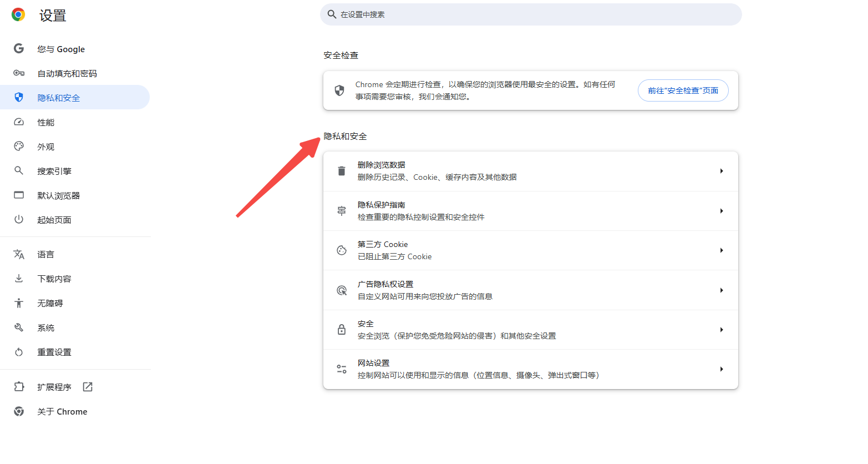
Task: Click the puzzle icon for 扩展程序
Action: click(19, 387)
